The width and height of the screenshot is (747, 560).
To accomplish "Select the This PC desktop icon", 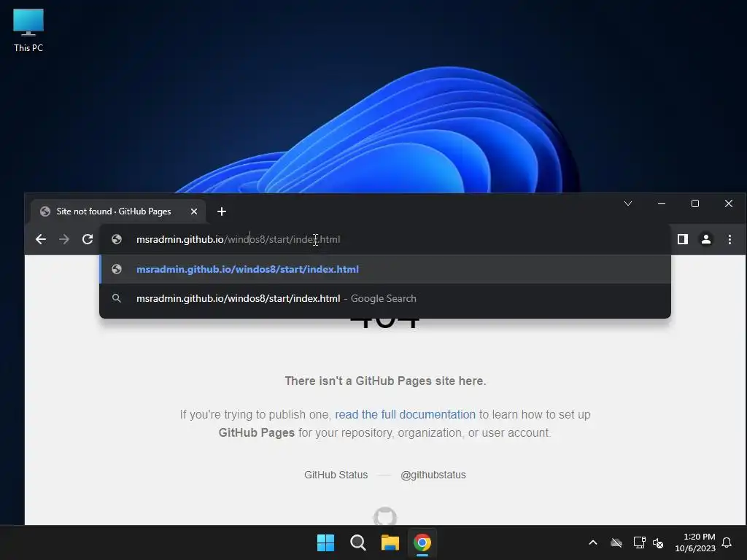I will pyautogui.click(x=28, y=31).
